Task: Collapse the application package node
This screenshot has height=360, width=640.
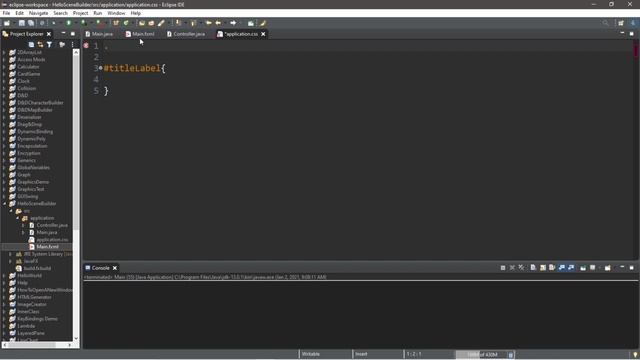Action: tap(18, 218)
